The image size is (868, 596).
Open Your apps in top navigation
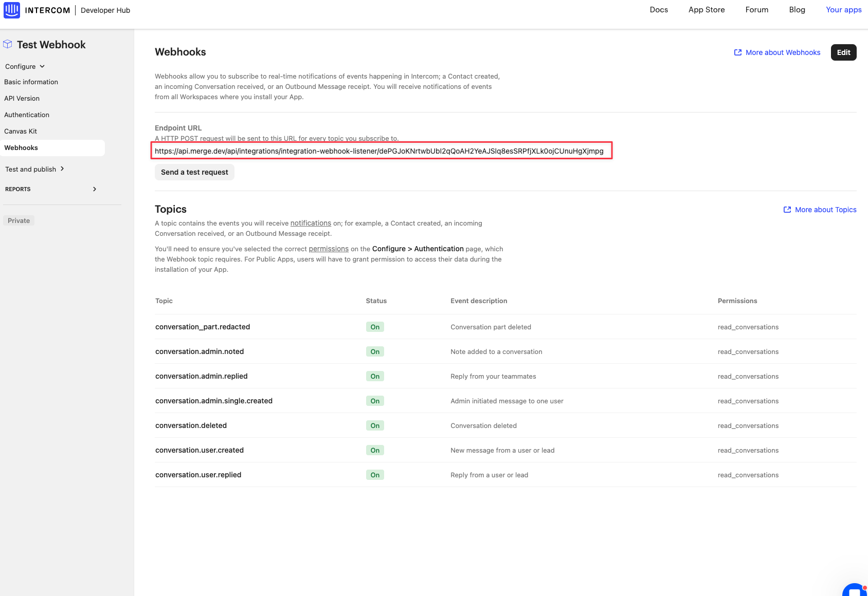coord(843,10)
